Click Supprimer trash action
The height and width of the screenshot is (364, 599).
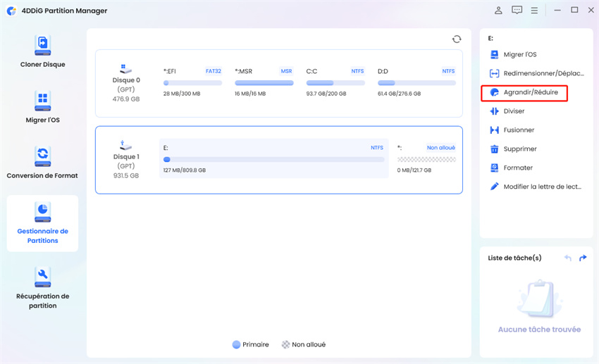tap(519, 149)
